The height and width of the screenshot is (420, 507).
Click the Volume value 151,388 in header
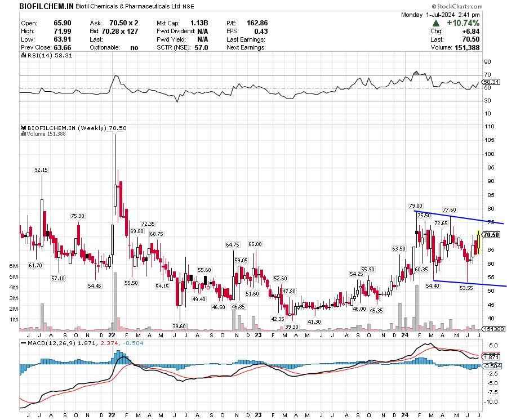466,47
